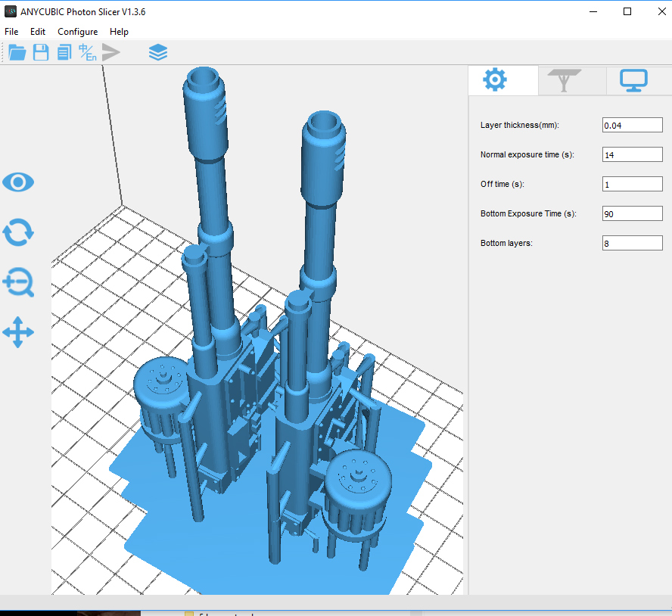Maximize the Photon Slicer window
Screen dimensions: 672x616
627,11
